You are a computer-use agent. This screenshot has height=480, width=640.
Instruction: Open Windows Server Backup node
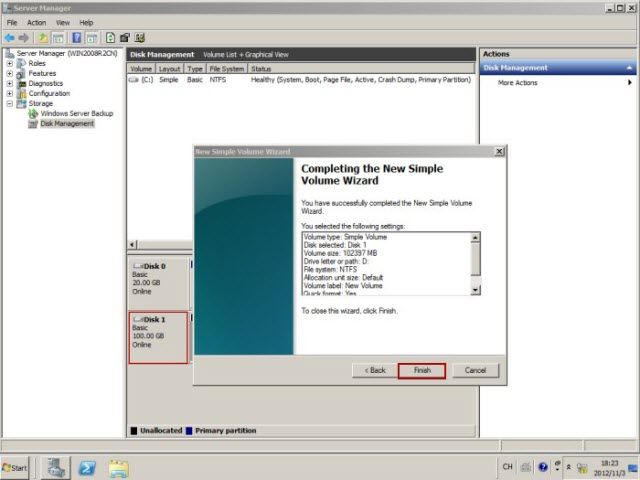pos(77,113)
